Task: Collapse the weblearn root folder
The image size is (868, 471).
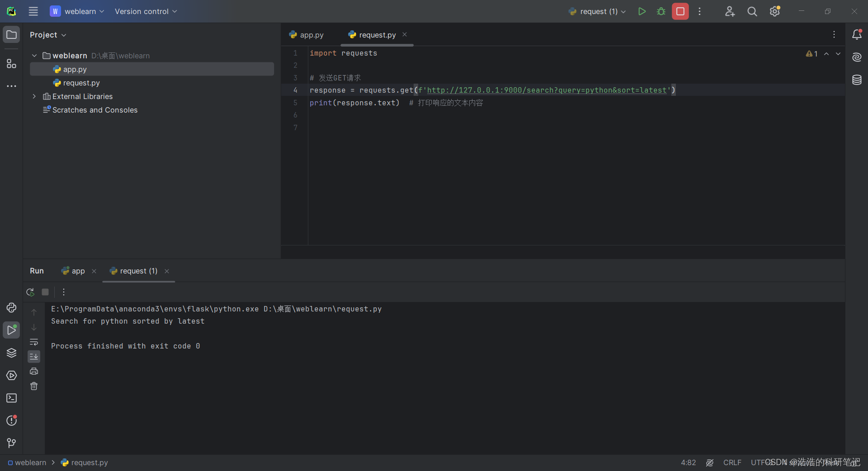Action: [34, 56]
